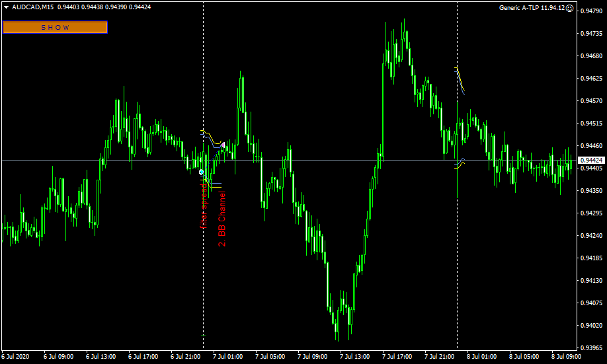Click the 0.94185 price axis label
The height and width of the screenshot is (364, 607).
(592, 258)
